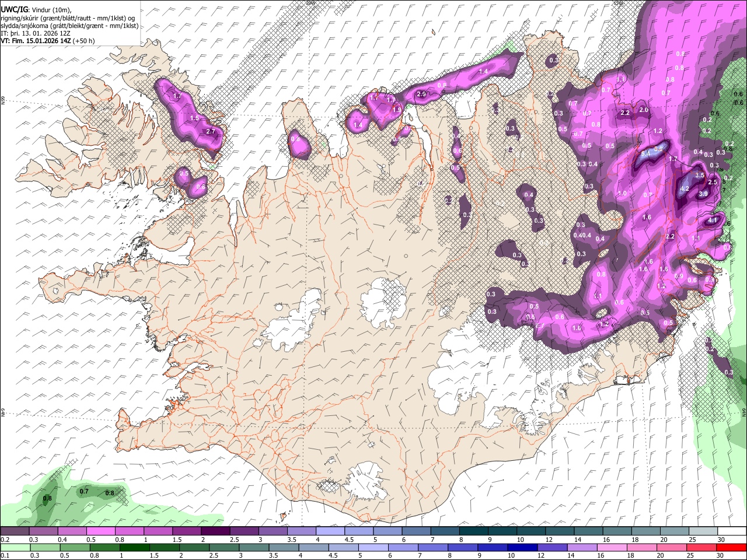The image size is (747, 560).
Task: Select the dark teal snow swatch between 8 and 9
Action: coord(473,531)
